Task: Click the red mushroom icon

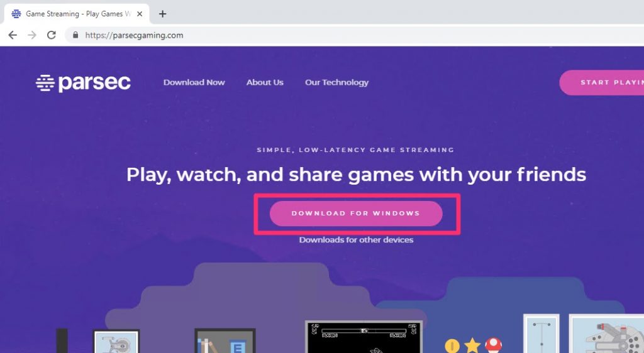Action: [x=493, y=345]
